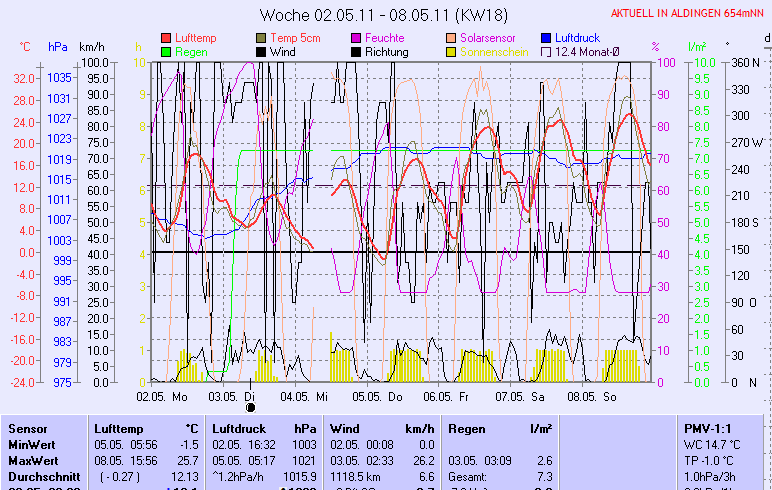Click the moon phase icon below 03.05.
This screenshot has width=772, height=490.
click(x=250, y=406)
